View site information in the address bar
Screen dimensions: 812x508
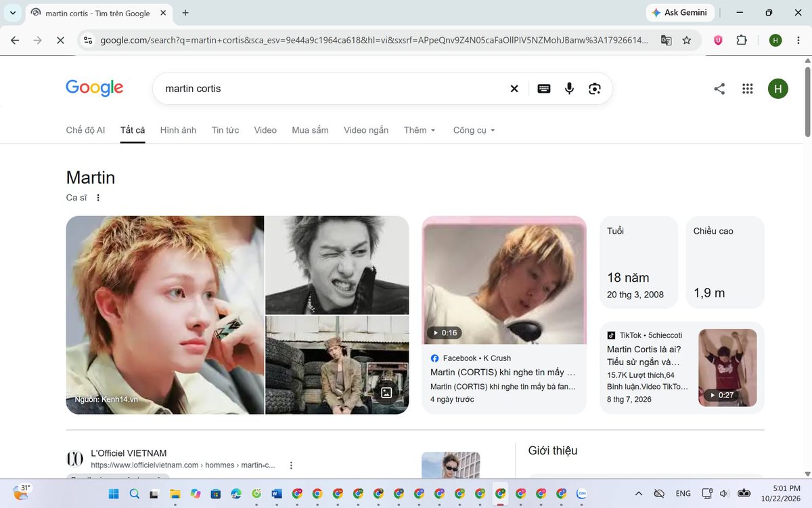[88, 40]
